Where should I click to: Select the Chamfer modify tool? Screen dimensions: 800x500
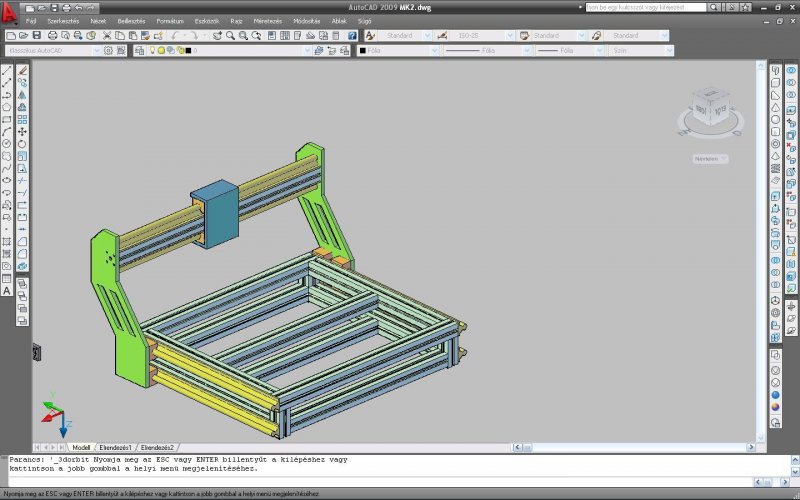tap(22, 242)
